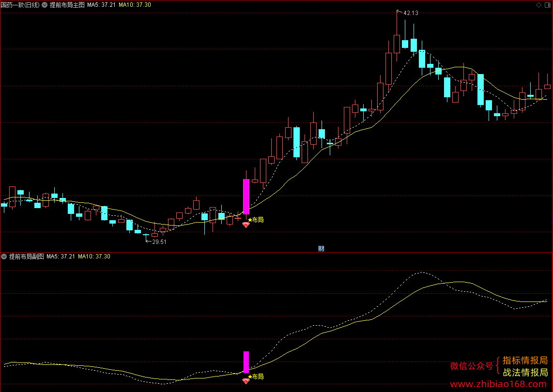Screen dimensions: 553x392
Task: Click the MA10: 37.30 in sub chart header
Action: 94,256
